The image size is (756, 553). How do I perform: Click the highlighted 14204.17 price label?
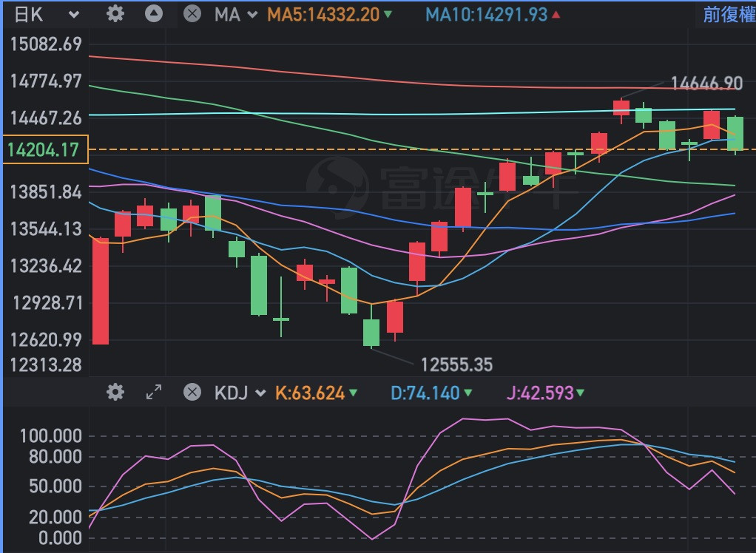(x=44, y=150)
